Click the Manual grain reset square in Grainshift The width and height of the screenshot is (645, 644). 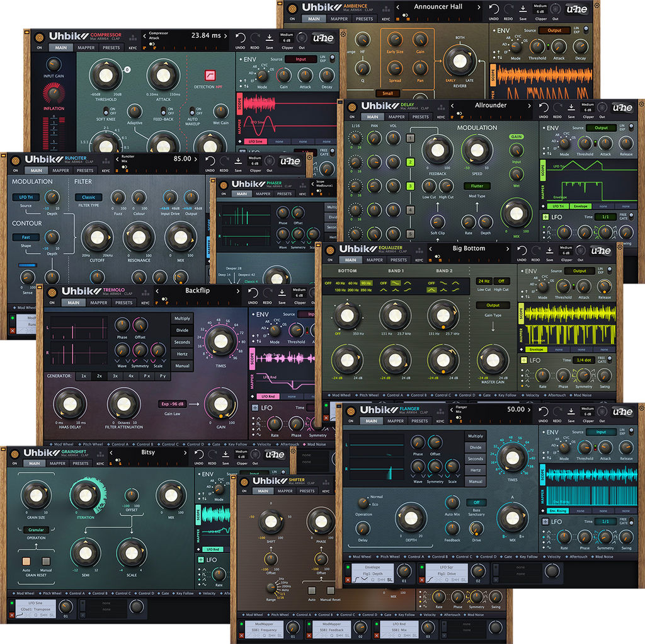[x=46, y=561]
